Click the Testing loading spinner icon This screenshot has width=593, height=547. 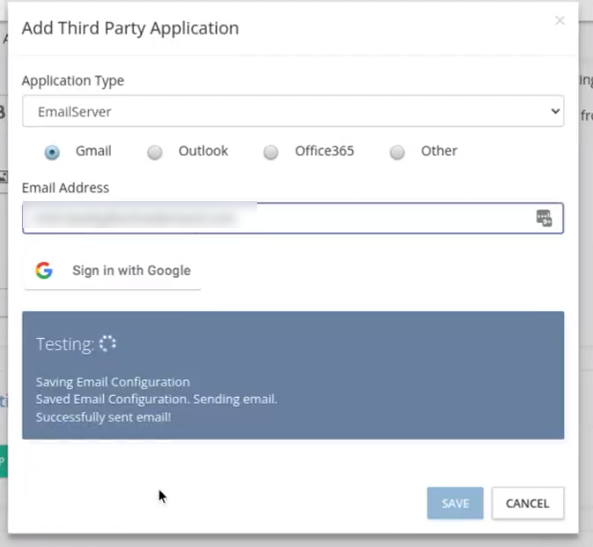coord(107,344)
